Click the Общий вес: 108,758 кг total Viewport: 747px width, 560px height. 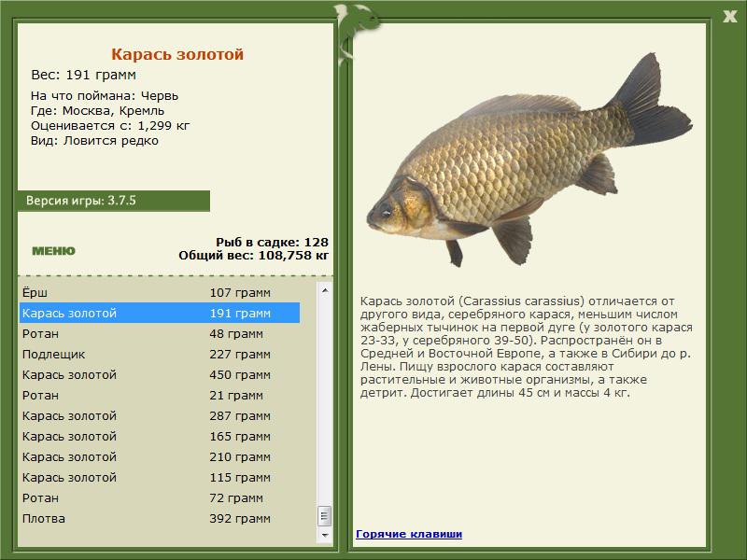tap(253, 255)
